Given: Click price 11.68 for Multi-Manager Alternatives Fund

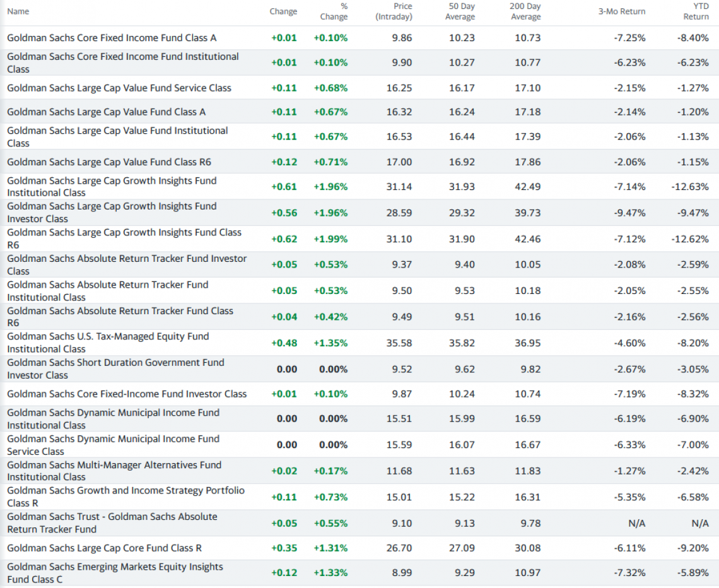Looking at the screenshot, I should point(399,471).
